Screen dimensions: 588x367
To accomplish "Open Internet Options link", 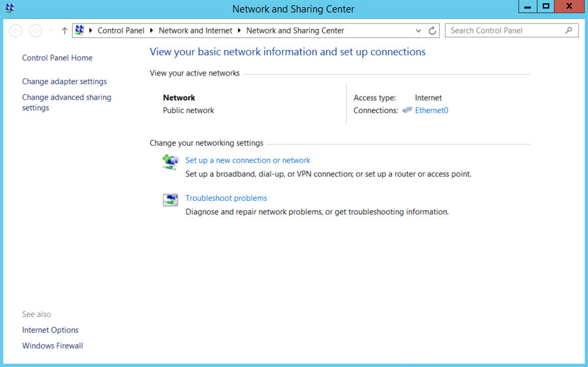I will point(51,330).
